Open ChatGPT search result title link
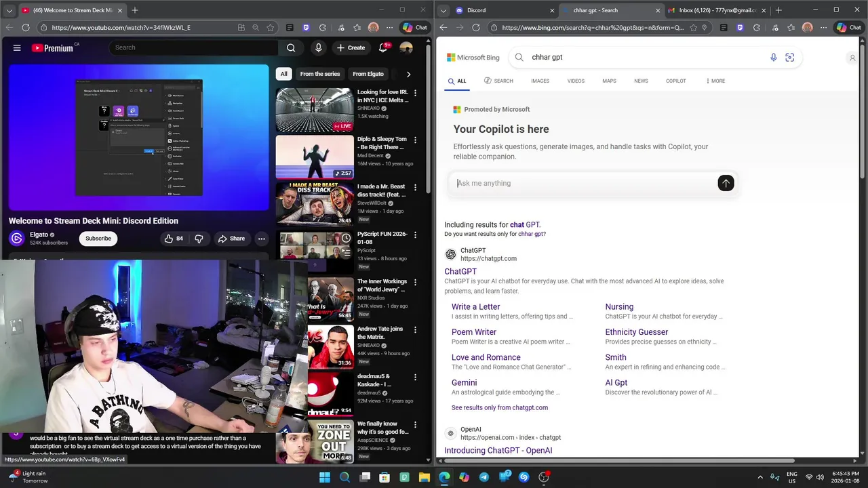The height and width of the screenshot is (488, 868). pos(460,271)
